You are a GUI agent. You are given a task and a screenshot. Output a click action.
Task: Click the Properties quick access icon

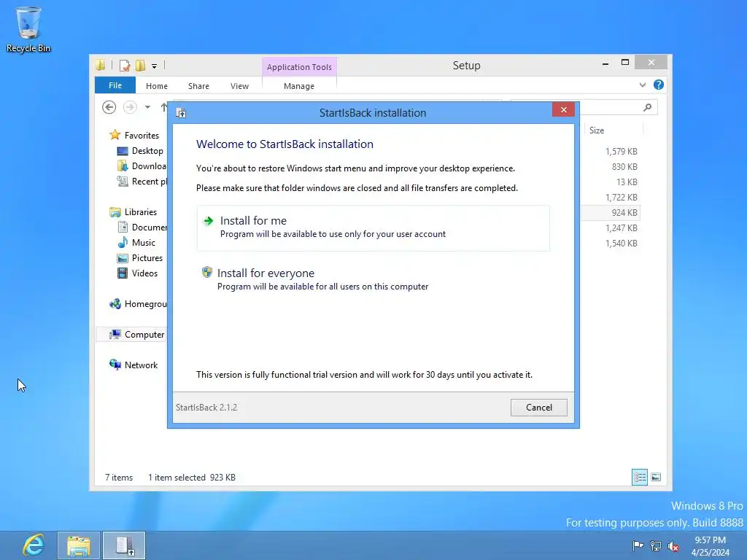coord(125,66)
